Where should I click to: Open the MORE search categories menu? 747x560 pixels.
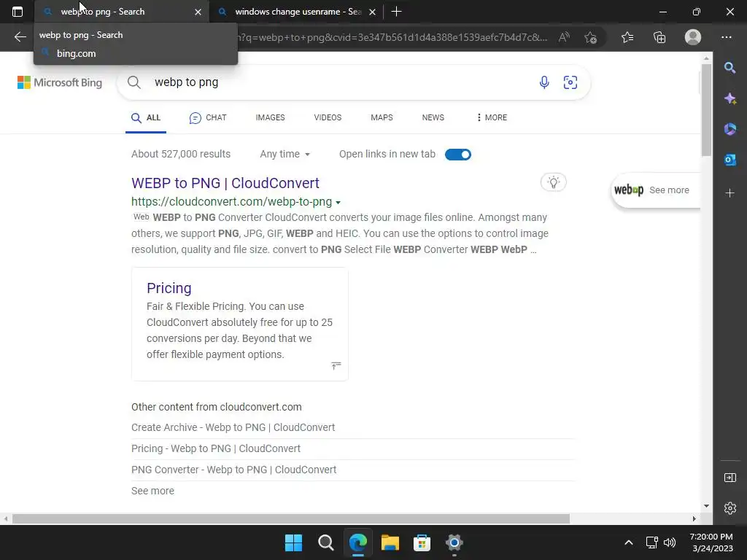492,117
